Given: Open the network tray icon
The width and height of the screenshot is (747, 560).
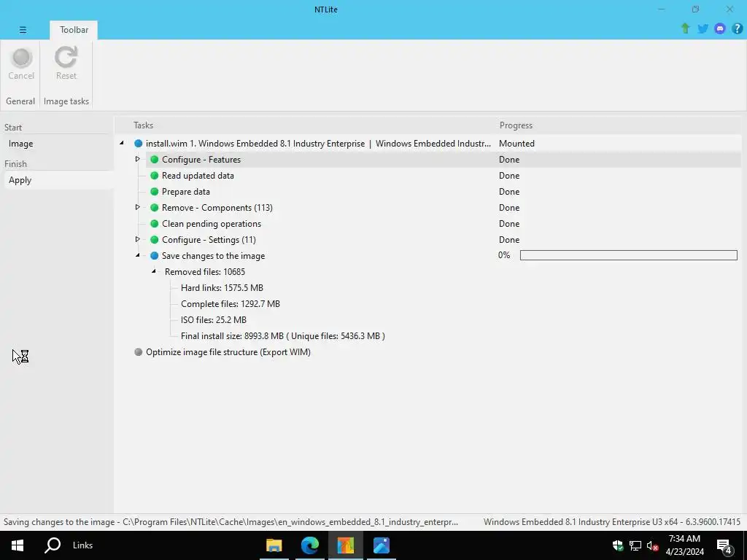Looking at the screenshot, I should pos(635,545).
